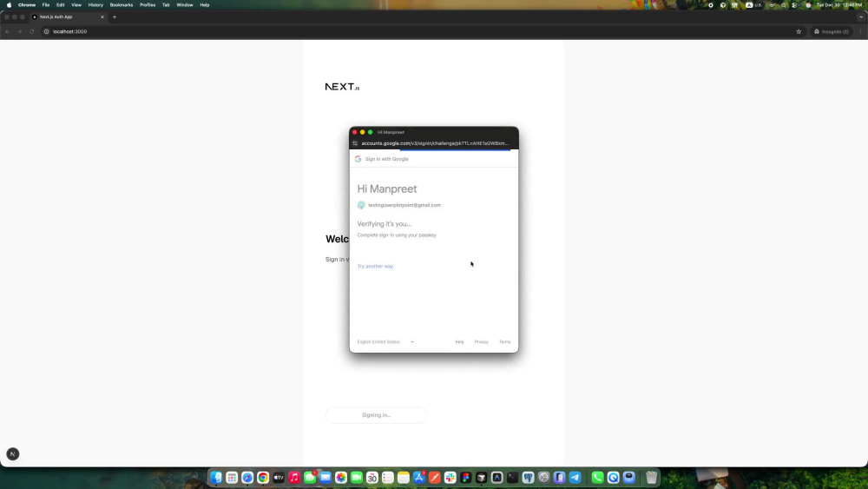Click the Signing in... button
The height and width of the screenshot is (489, 868).
click(377, 415)
